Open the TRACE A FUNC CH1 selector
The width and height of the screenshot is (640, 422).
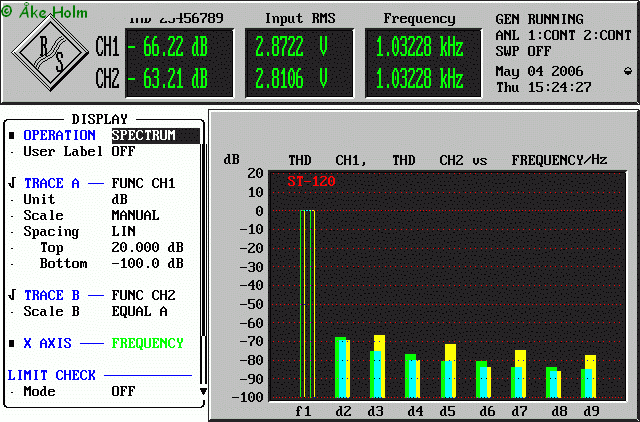pos(143,183)
